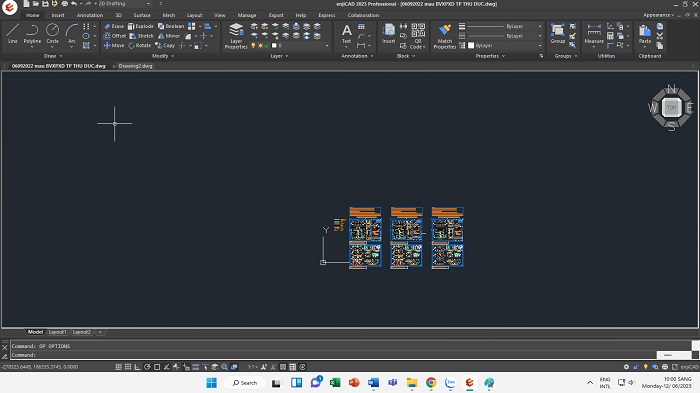Screen dimensions: 700x393
Task: Insert a table from Annotation panel
Action: 361,26
